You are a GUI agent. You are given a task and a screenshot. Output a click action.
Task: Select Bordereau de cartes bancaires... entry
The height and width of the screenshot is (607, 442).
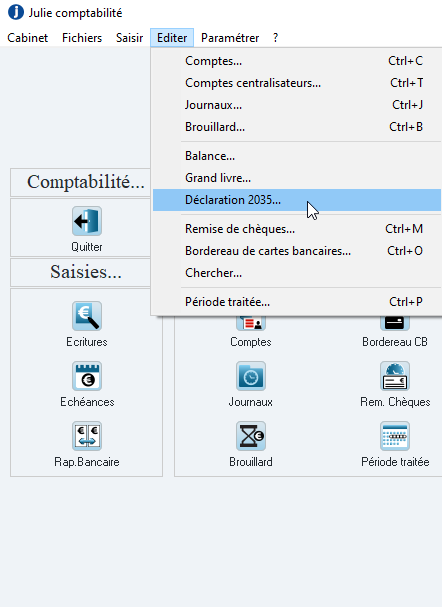pos(297,251)
